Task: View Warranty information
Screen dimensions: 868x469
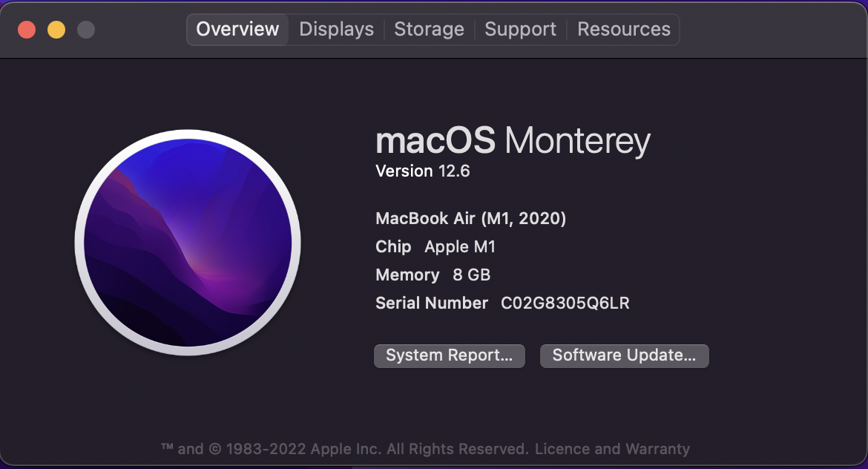Action: pos(664,449)
